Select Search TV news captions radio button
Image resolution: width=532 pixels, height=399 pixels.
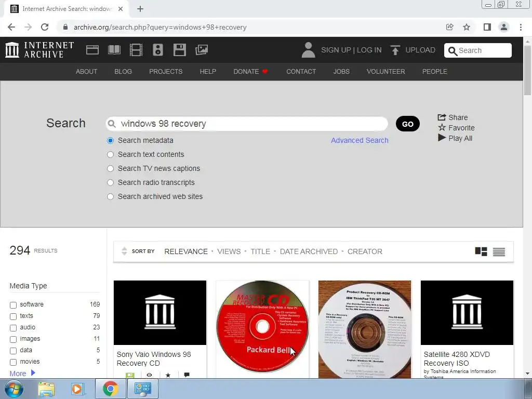(110, 169)
